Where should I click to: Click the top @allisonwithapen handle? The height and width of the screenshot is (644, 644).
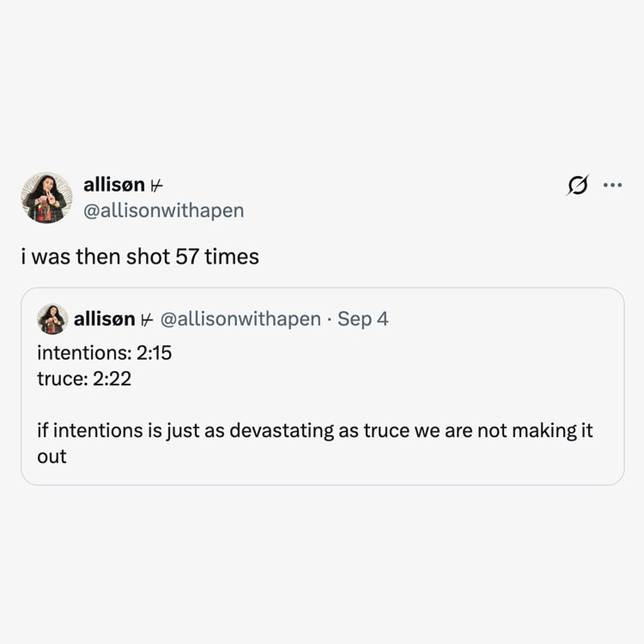point(164,210)
